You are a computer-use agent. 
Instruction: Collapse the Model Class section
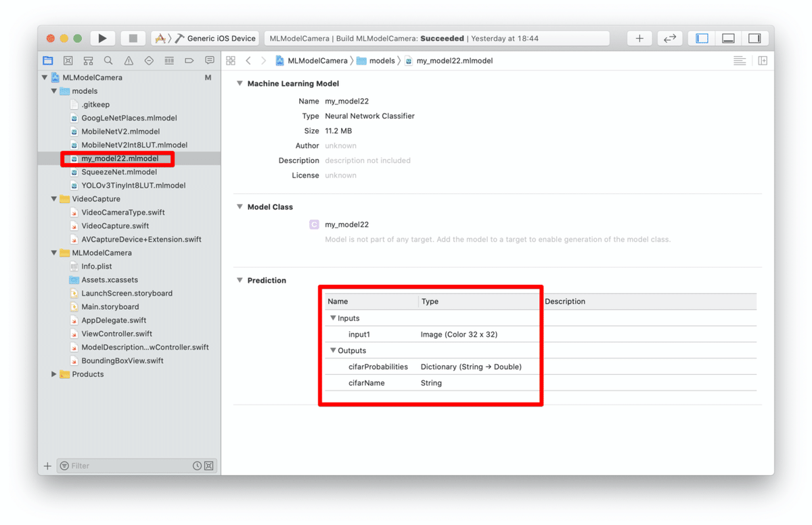tap(239, 206)
